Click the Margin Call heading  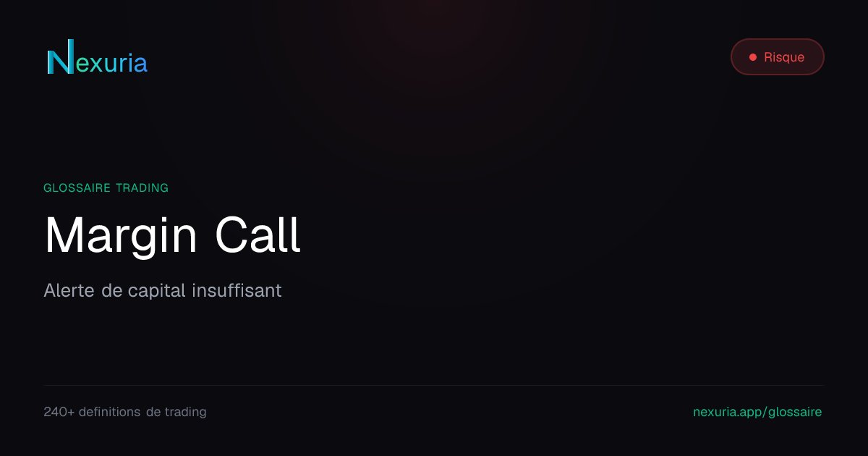point(172,235)
